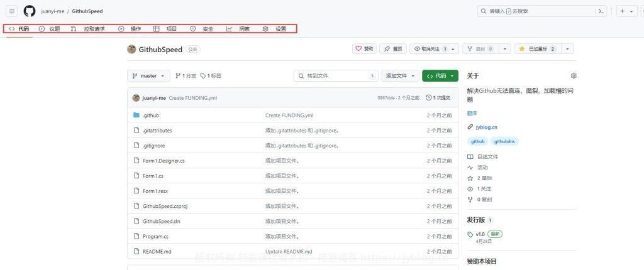Open the README.md file
The height and width of the screenshot is (270, 644).
157,252
